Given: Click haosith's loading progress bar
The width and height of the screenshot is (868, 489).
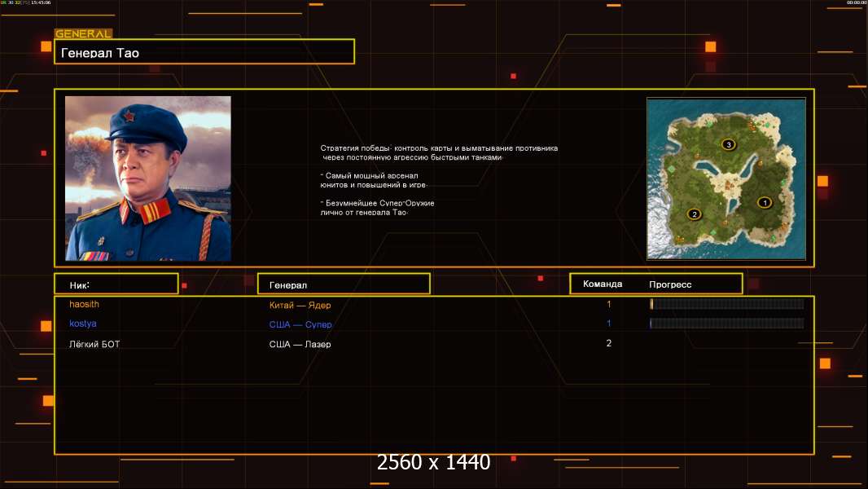Looking at the screenshot, I should click(727, 303).
